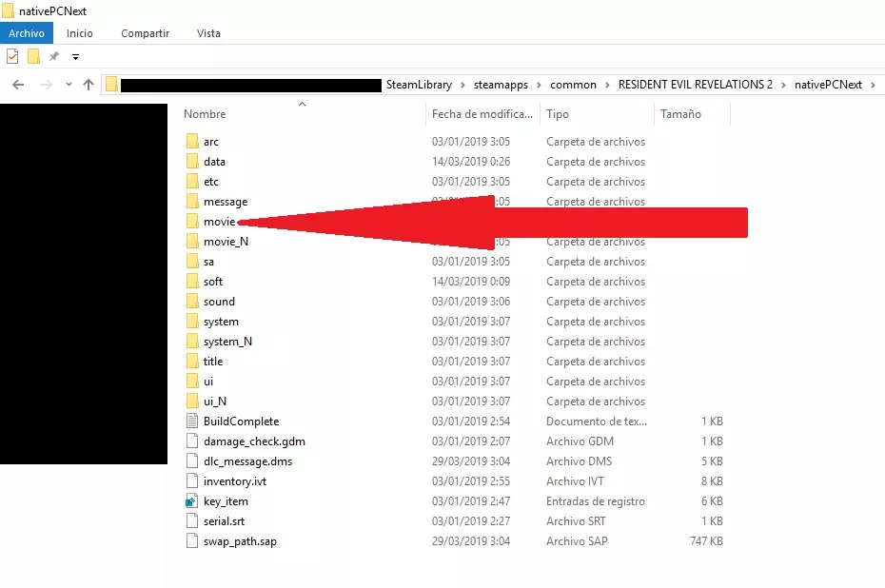The width and height of the screenshot is (885, 588).
Task: Expand chevron after RESIDENT EVIL REVELATIONS 2
Action: (x=783, y=86)
